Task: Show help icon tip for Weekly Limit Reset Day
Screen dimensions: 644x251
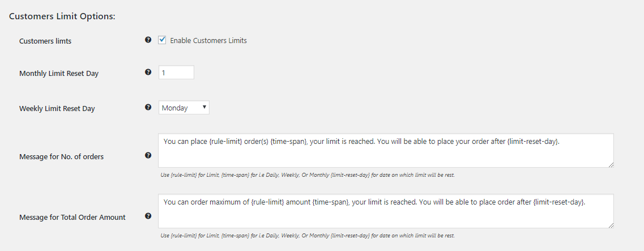Action: coord(148,107)
